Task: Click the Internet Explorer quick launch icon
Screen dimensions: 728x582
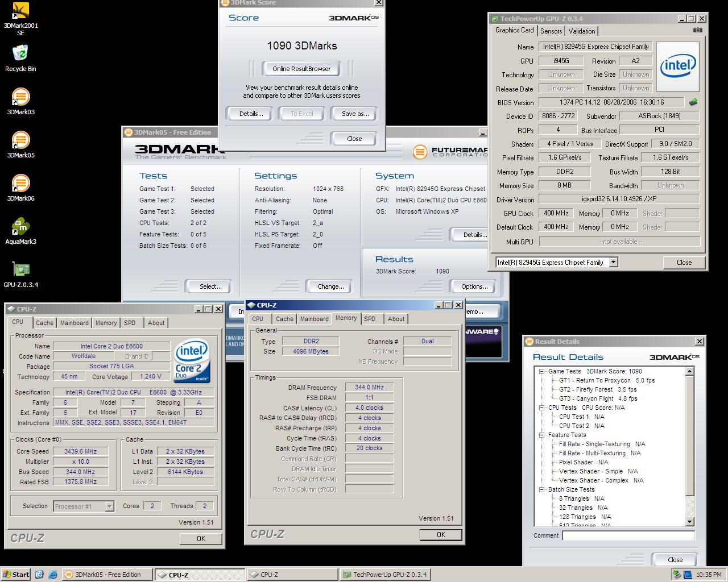Action: [52, 575]
